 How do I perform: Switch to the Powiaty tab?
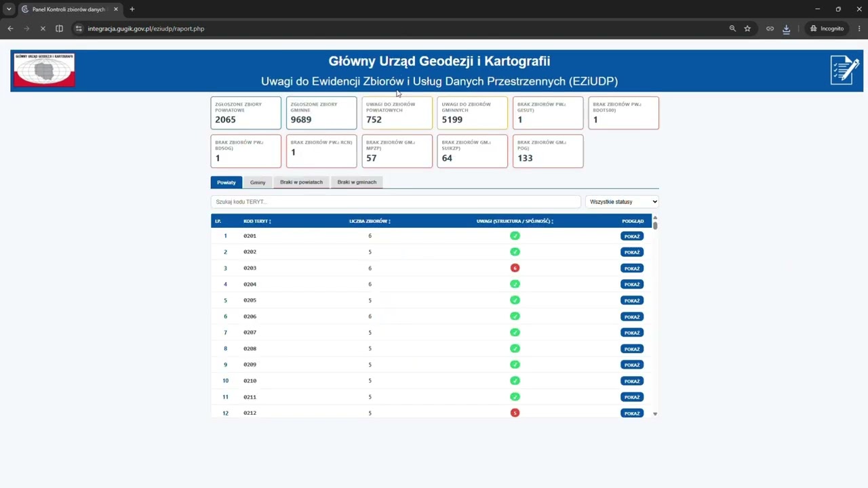226,182
